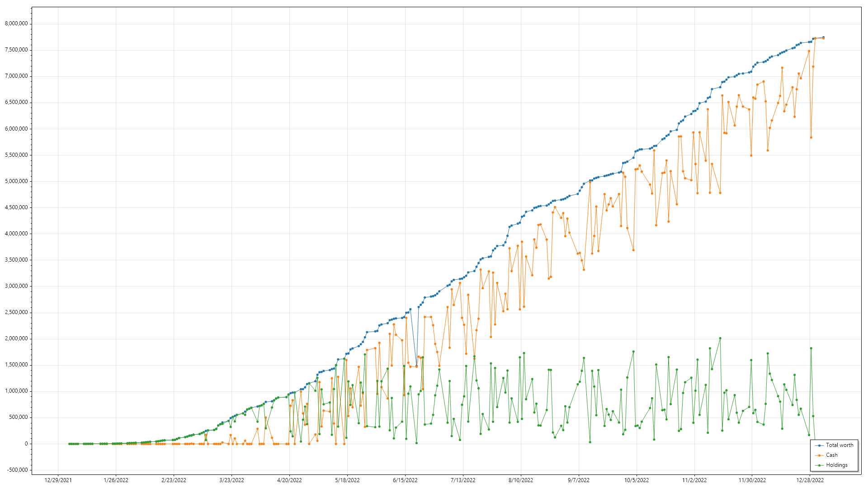Click the orange Cash legend marker
This screenshot has width=868, height=488.
pos(819,455)
